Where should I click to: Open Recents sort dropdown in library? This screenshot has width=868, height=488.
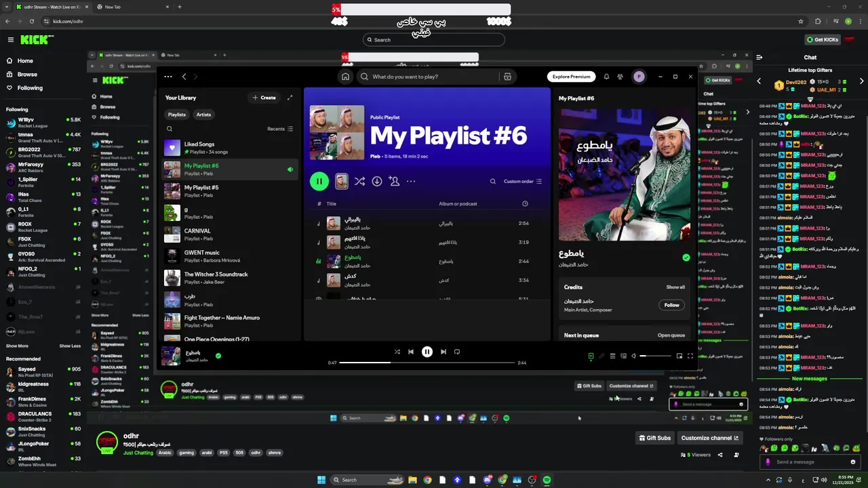[x=280, y=129]
